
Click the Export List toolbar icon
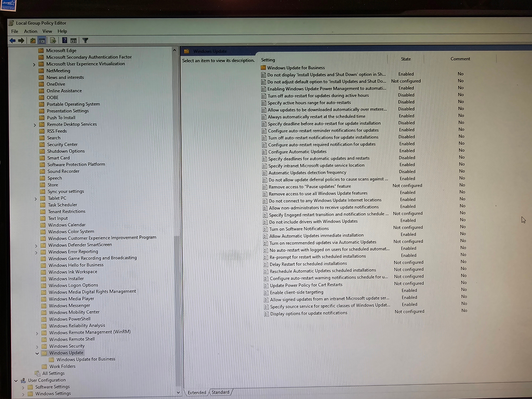pyautogui.click(x=53, y=41)
